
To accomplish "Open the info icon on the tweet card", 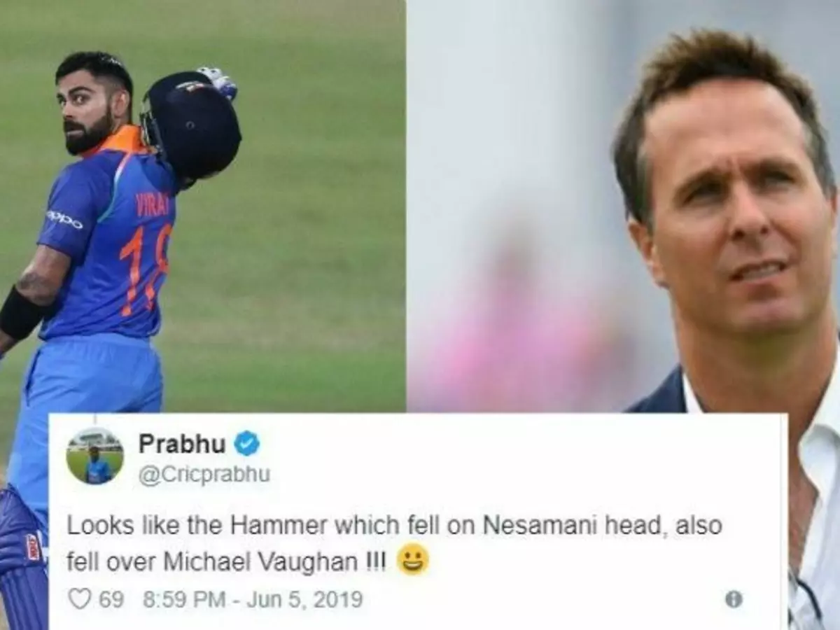I will [733, 599].
